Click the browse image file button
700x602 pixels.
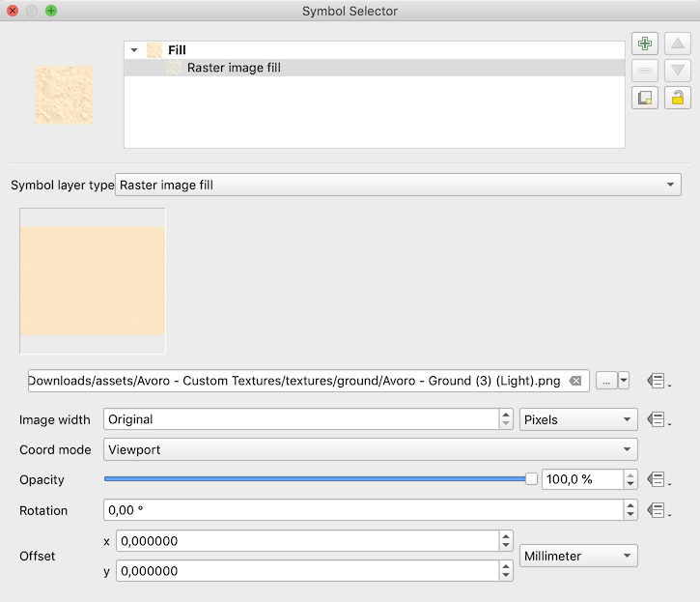[x=605, y=381]
